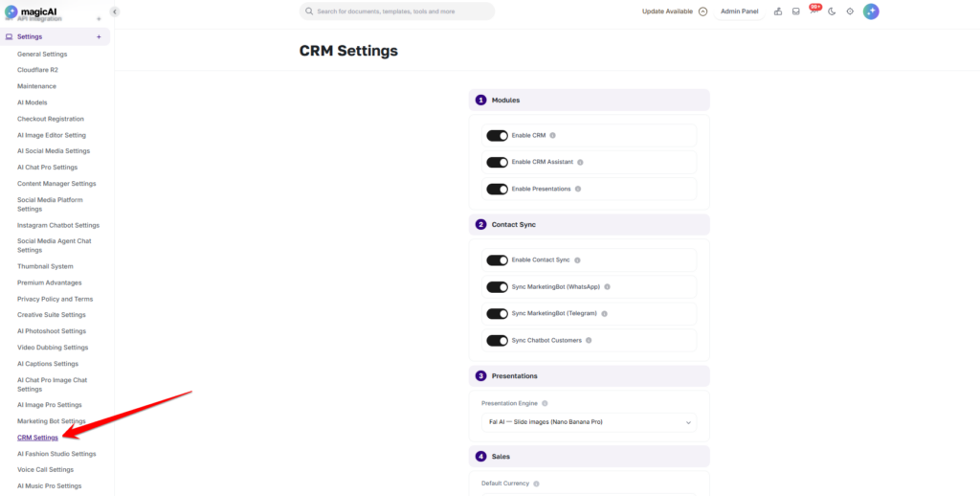Expand the Settings menu plus icon
980x496 pixels.
coord(99,37)
